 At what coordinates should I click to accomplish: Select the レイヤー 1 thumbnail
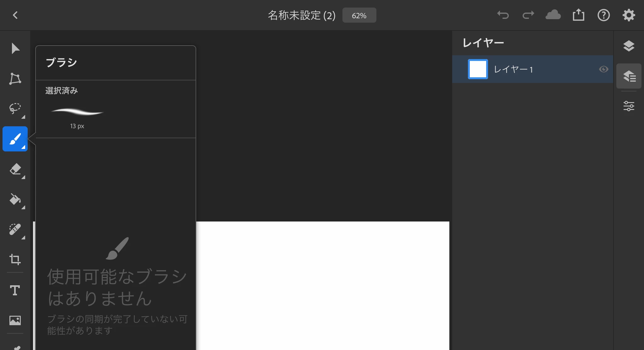tap(478, 69)
